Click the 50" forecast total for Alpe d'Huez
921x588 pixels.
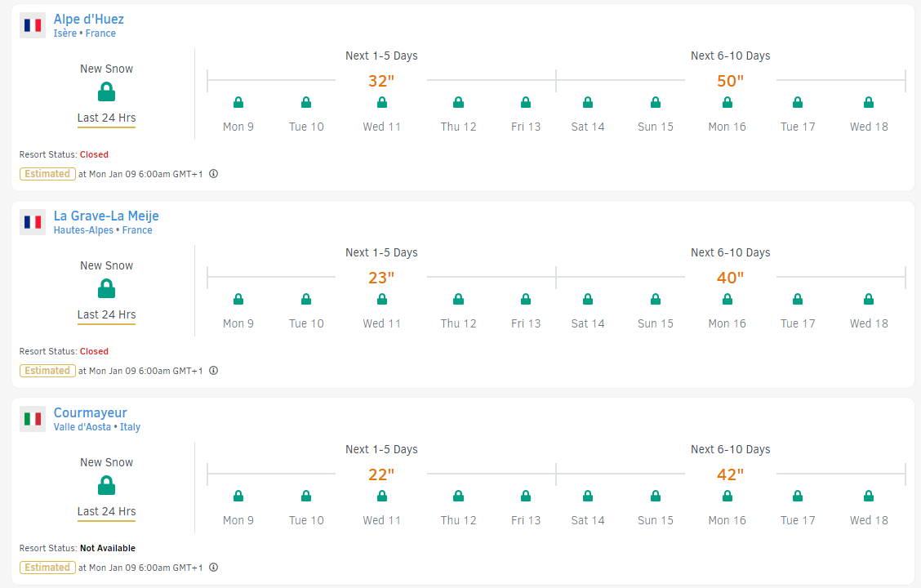tap(731, 81)
